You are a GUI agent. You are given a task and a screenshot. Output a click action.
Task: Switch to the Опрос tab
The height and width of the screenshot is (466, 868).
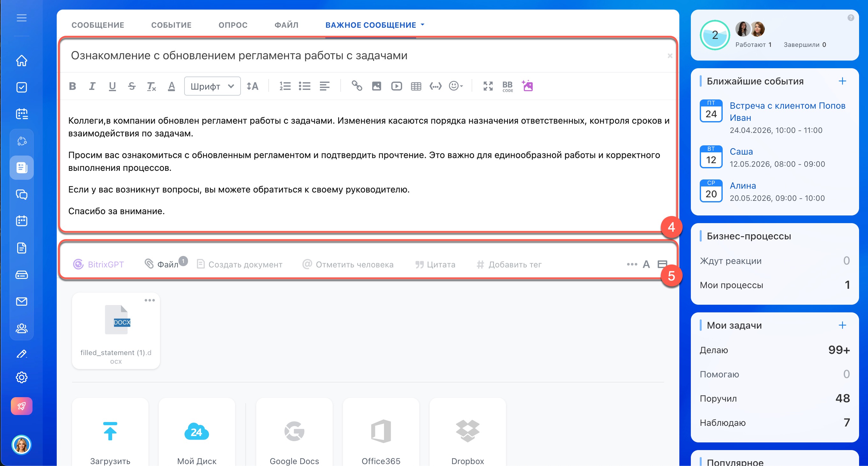pos(233,25)
